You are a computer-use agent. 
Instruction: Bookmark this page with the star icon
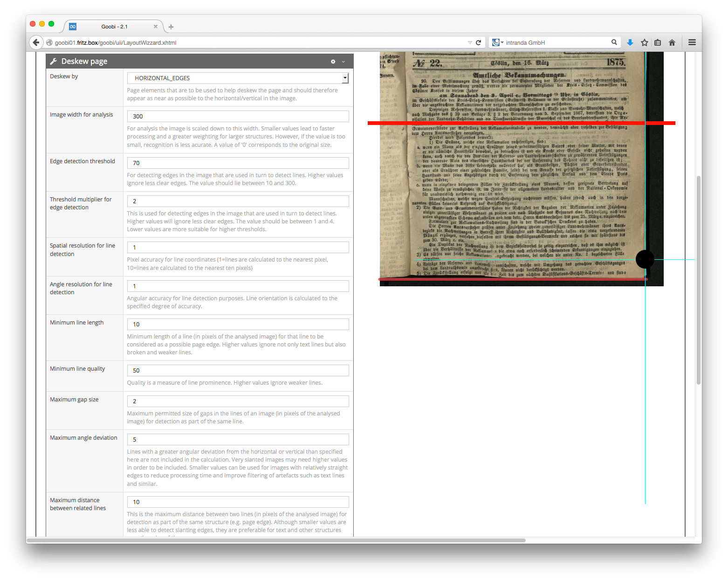click(645, 42)
